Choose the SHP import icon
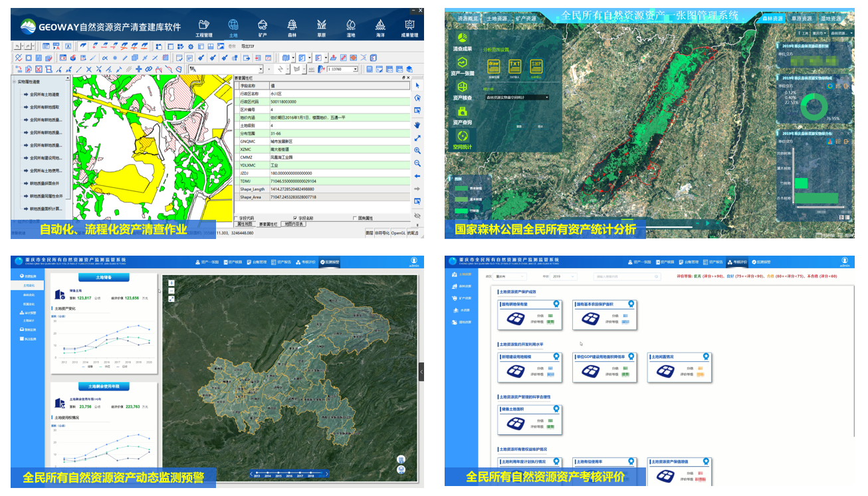The height and width of the screenshot is (496, 868). [536, 67]
